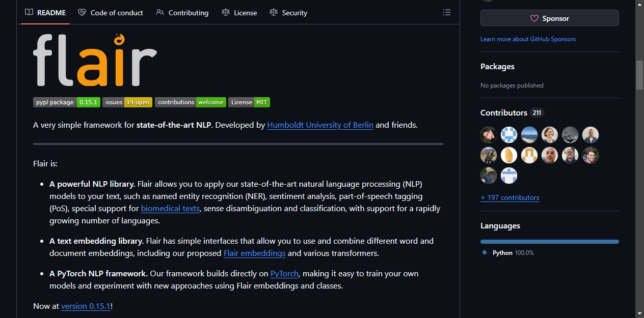
Task: Open the yellow potato-shaped contributor avatar
Action: pos(509,155)
